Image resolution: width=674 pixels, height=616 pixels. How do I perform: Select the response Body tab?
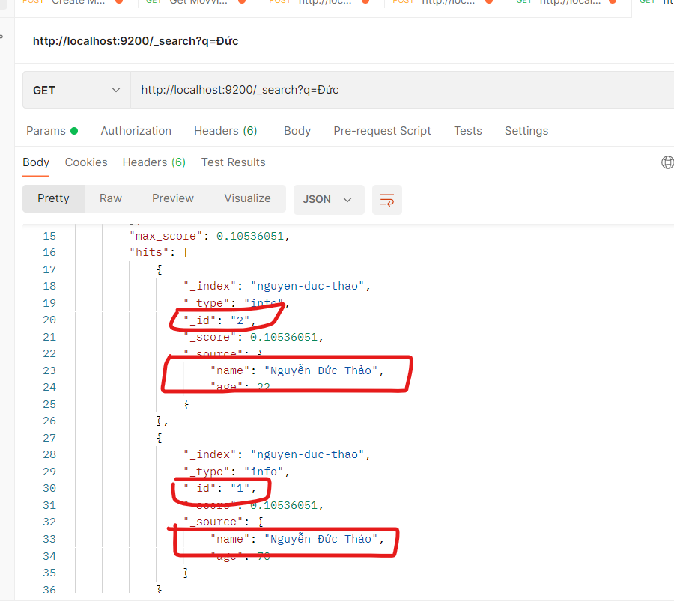click(x=36, y=162)
